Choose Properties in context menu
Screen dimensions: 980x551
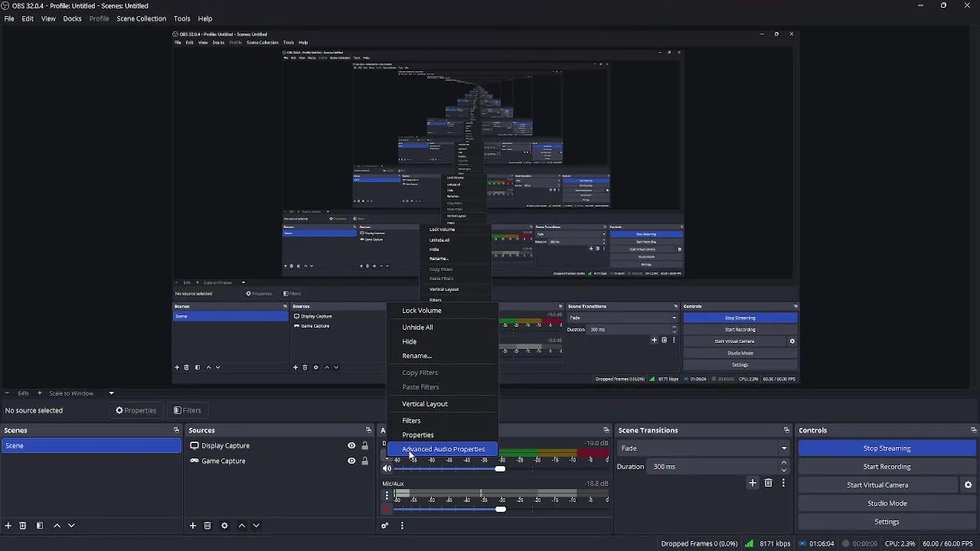(x=443, y=435)
